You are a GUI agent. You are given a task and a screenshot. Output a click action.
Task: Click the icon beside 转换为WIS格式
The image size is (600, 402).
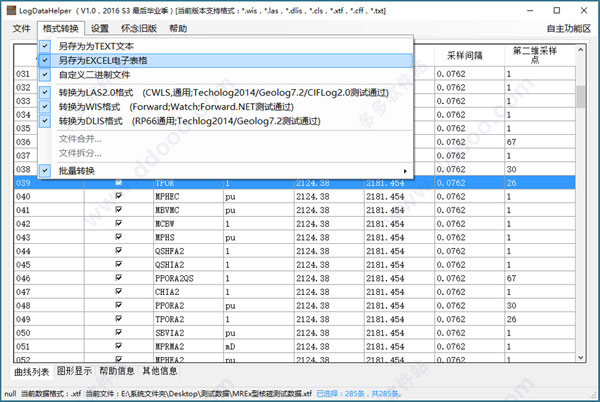coord(45,107)
